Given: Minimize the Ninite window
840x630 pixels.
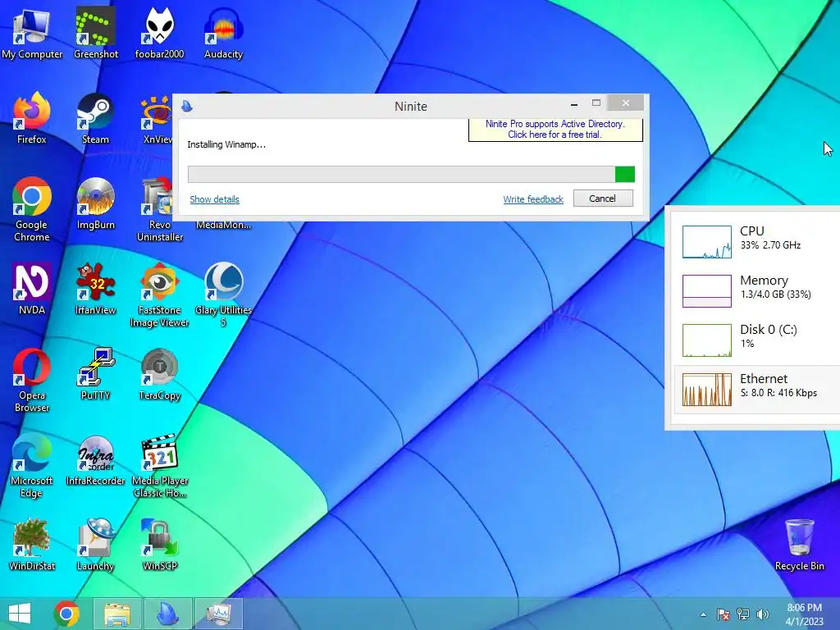Looking at the screenshot, I should [573, 103].
